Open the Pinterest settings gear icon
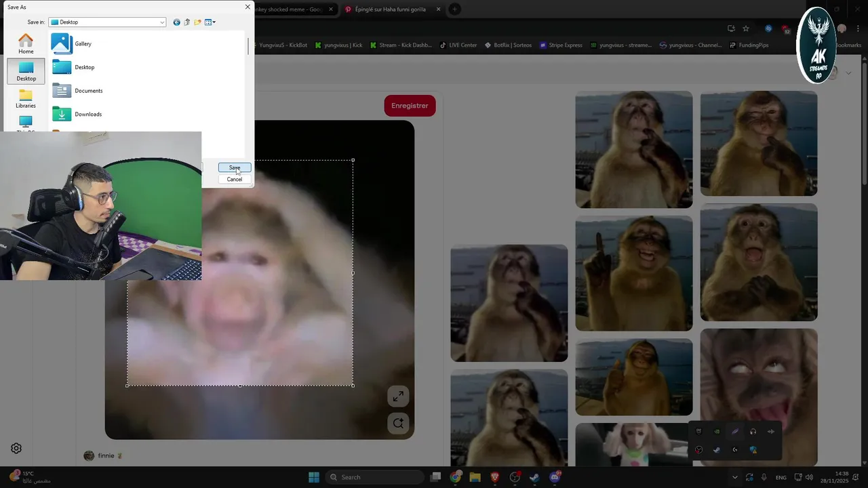 [16, 448]
